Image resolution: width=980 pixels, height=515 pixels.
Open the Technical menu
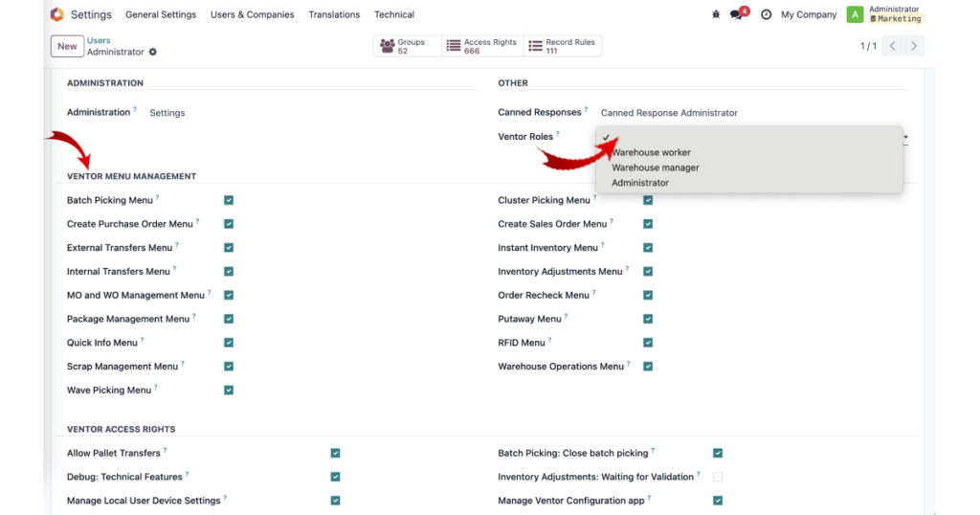(393, 14)
